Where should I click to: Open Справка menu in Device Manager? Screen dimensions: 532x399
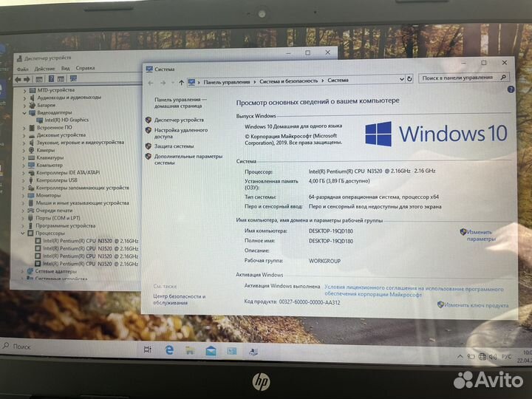(x=85, y=68)
